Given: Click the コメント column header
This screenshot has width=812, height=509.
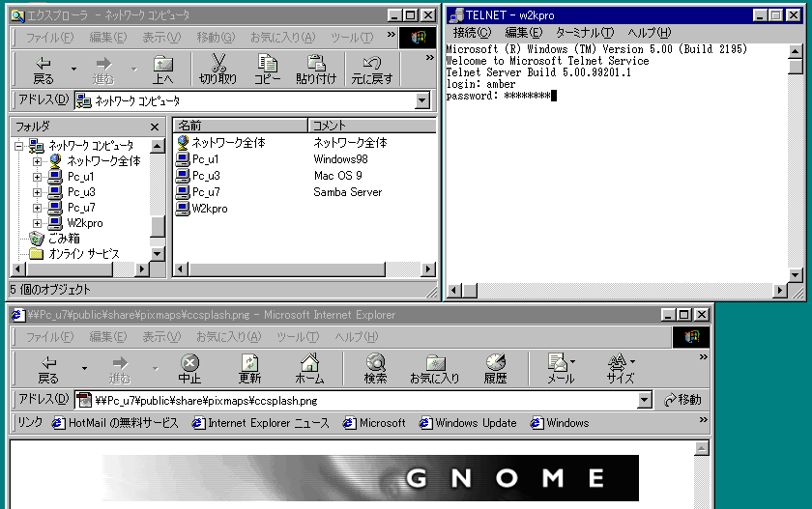Looking at the screenshot, I should pyautogui.click(x=372, y=126).
